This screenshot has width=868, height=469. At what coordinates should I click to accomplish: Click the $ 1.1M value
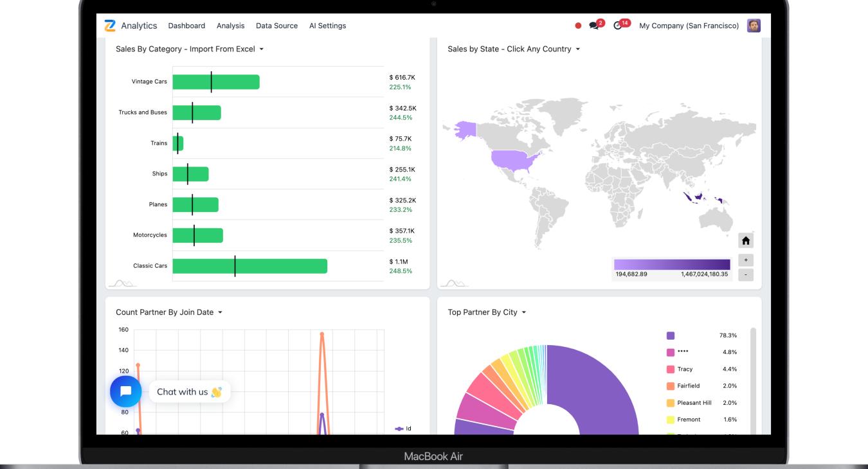399,261
